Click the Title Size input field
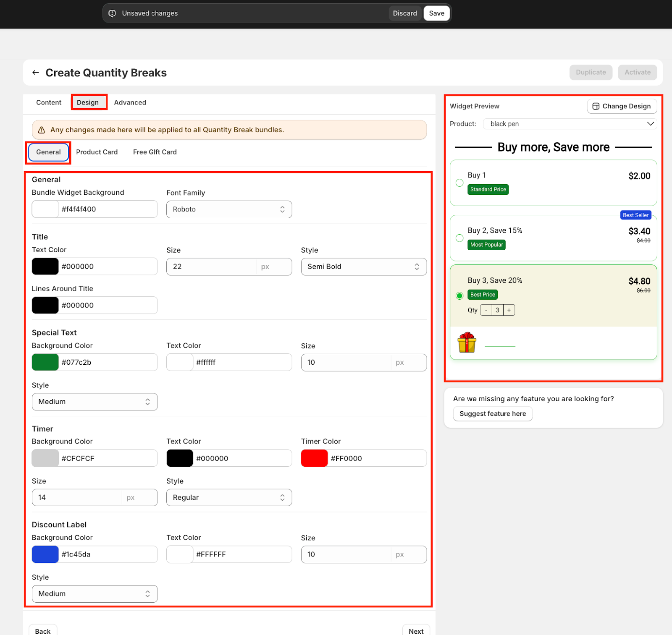 tap(211, 267)
